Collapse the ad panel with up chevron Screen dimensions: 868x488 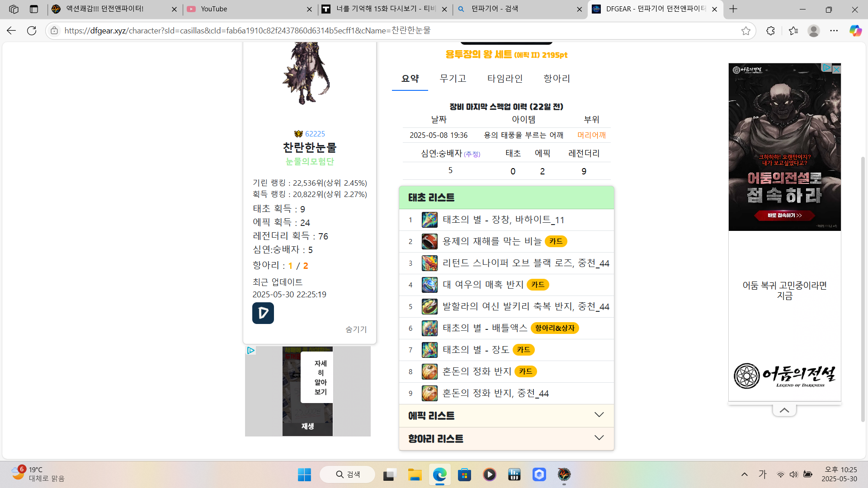(784, 410)
